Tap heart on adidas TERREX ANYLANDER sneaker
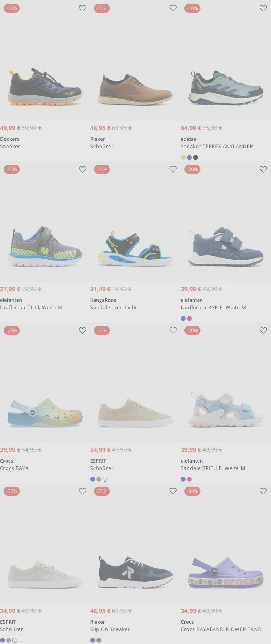 (x=263, y=8)
